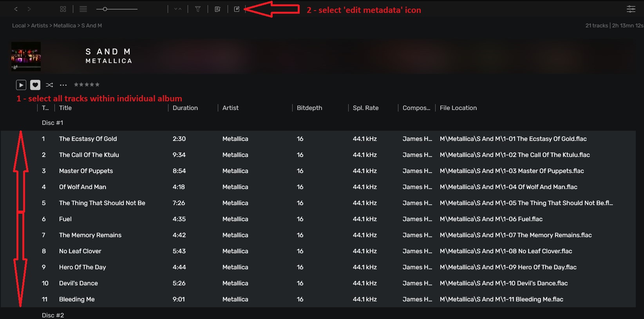Open the filter funnel icon

click(x=198, y=9)
